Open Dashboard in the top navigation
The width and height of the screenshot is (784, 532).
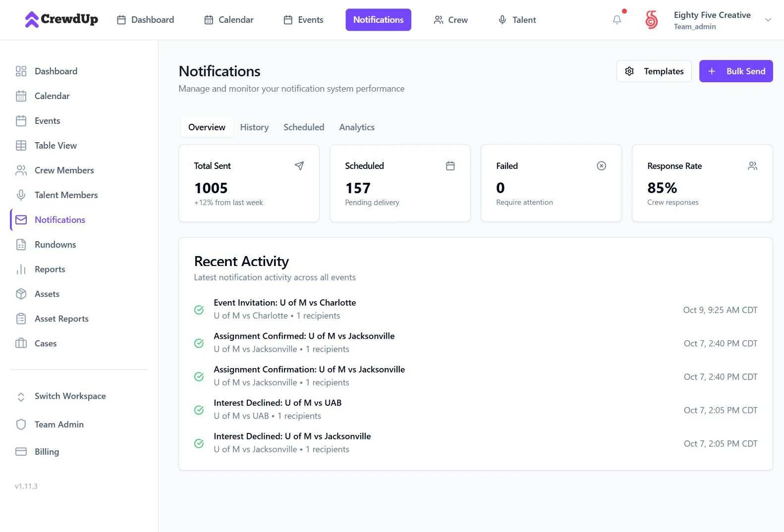[145, 20]
